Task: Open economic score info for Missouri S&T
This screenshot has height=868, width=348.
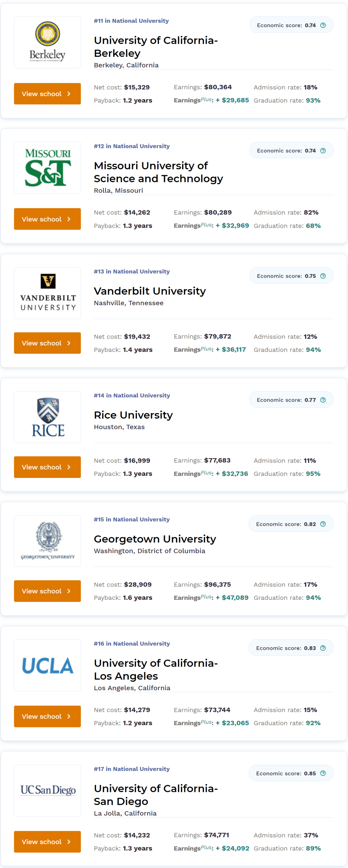Action: 323,151
